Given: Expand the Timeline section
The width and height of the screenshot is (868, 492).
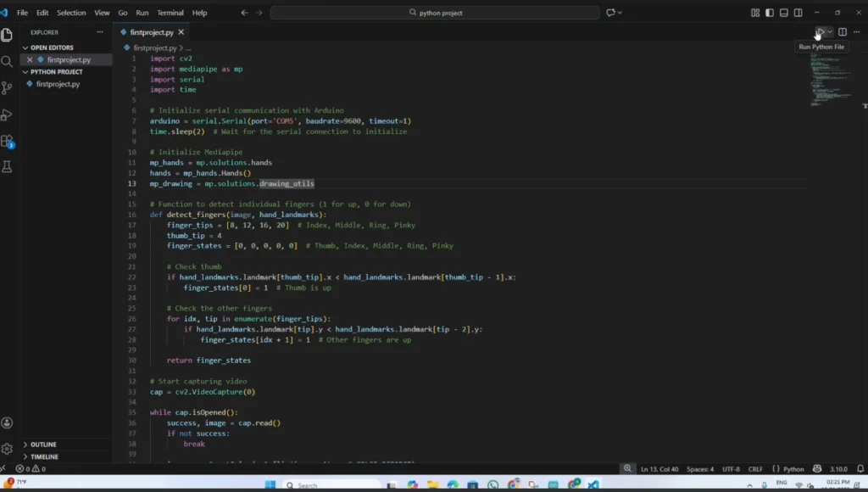Looking at the screenshot, I should point(45,456).
